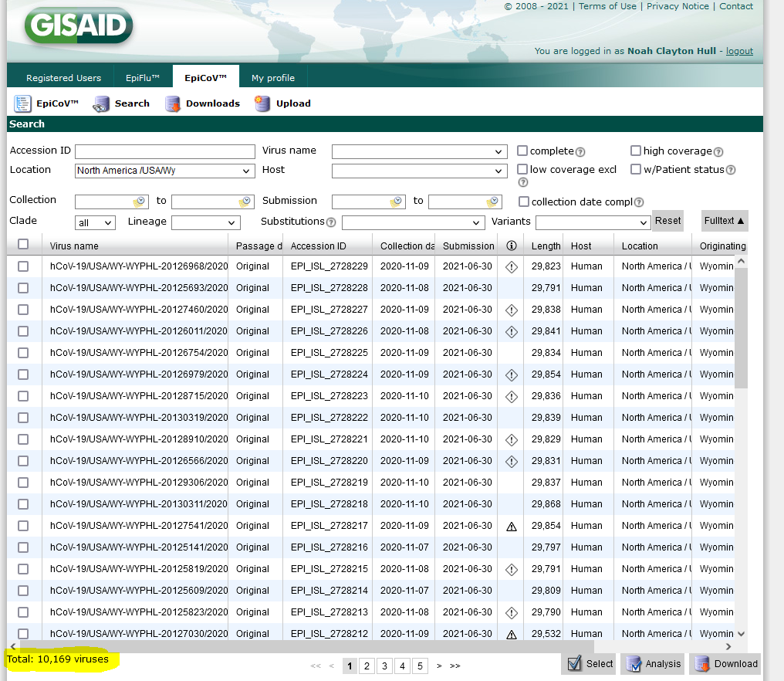Screen dimensions: 784x681
Task: Switch to the EpiFlu tab
Action: 143,76
